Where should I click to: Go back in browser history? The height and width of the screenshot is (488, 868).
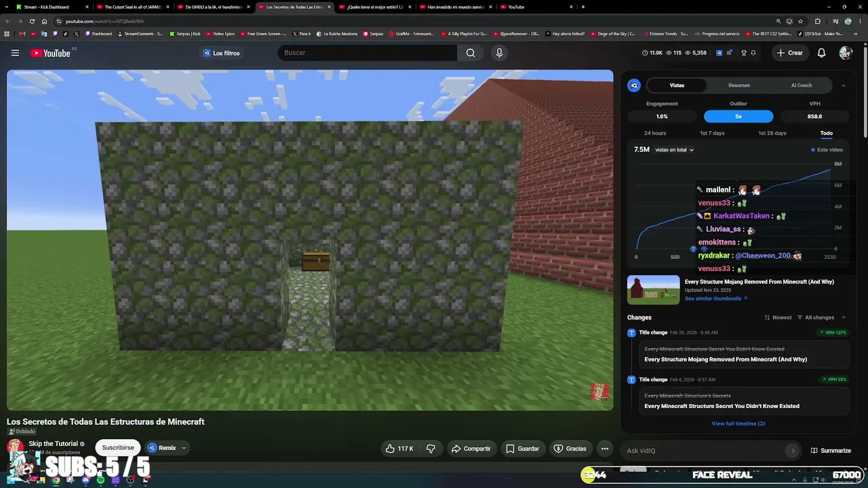(x=7, y=21)
